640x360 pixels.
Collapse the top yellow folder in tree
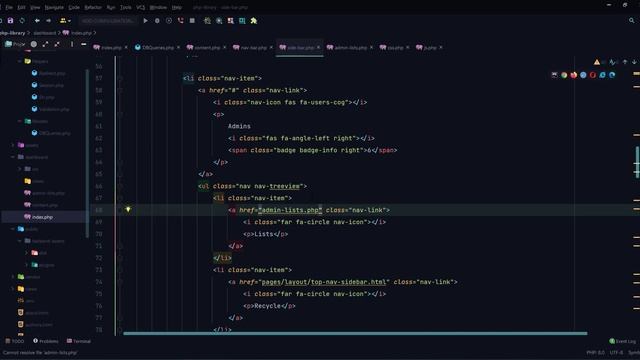20,61
